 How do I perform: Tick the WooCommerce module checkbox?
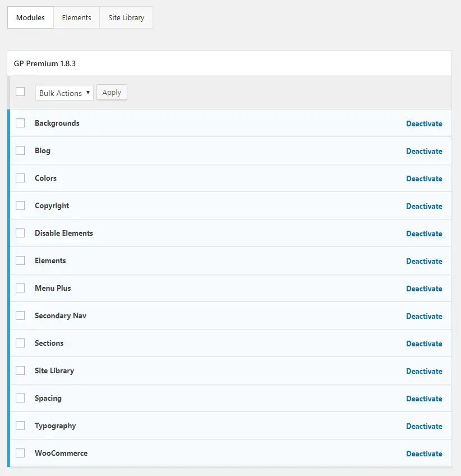click(20, 453)
